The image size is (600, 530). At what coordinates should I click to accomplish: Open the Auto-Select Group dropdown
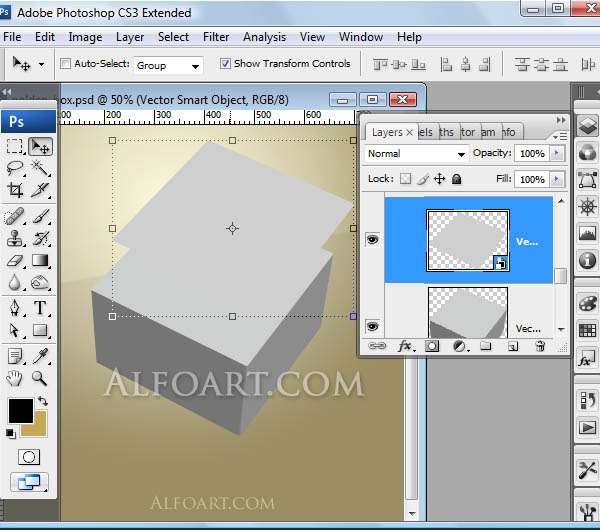tap(168, 65)
